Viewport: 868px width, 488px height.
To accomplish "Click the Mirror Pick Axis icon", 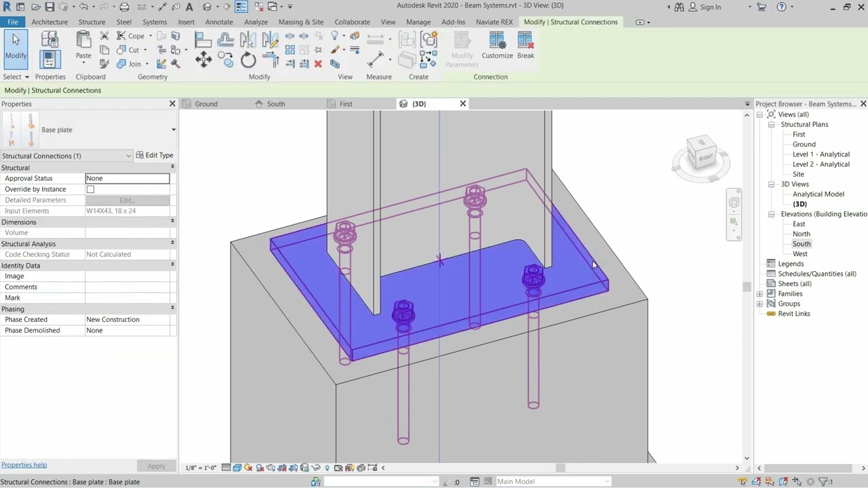I will click(x=248, y=41).
